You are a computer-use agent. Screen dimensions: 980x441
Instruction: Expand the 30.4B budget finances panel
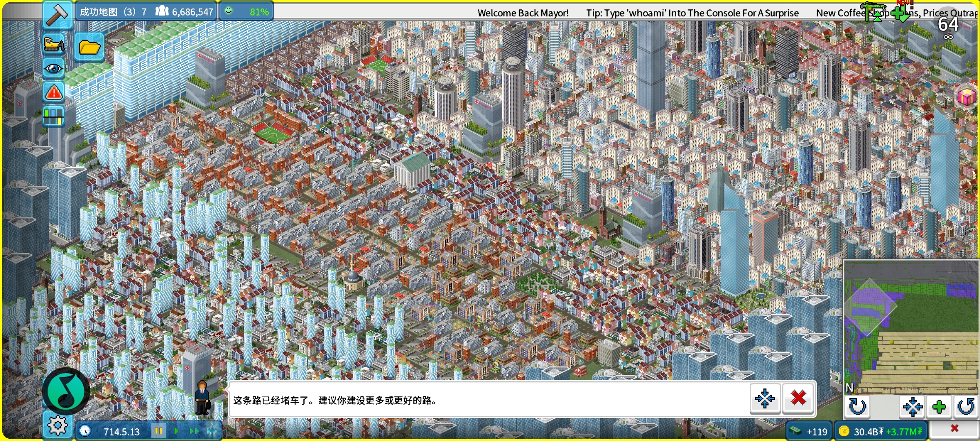pyautogui.click(x=880, y=431)
